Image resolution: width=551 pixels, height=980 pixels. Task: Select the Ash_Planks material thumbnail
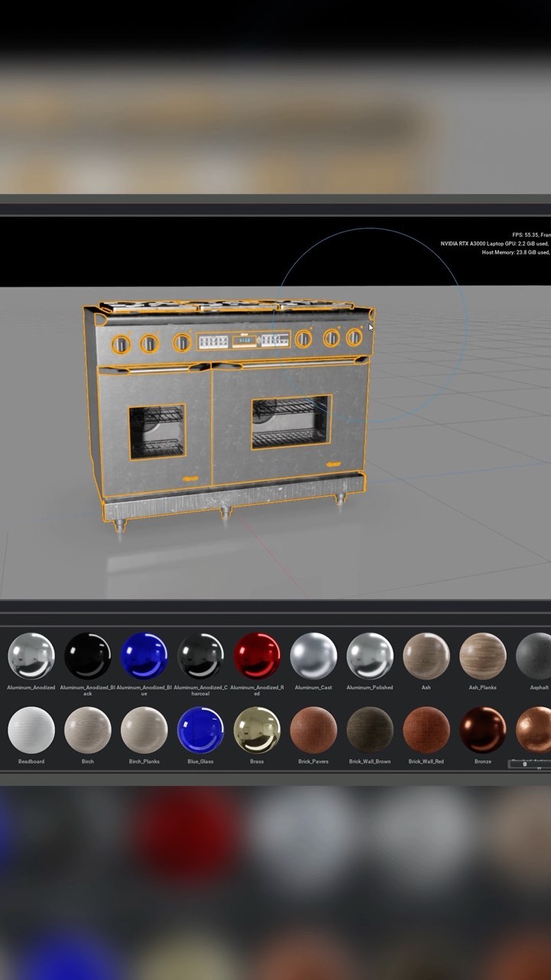click(x=483, y=656)
